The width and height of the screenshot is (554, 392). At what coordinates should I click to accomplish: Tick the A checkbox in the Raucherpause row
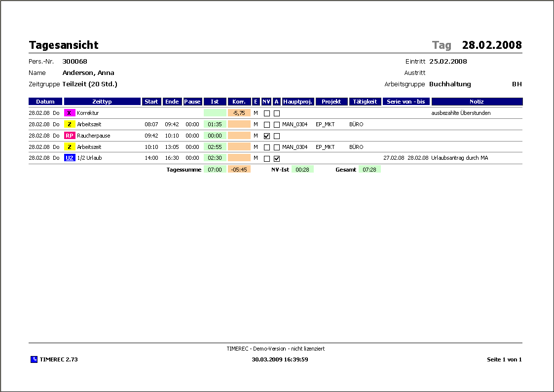tap(277, 136)
